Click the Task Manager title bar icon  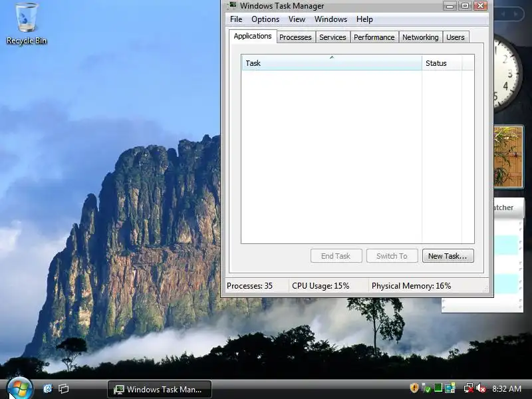[x=232, y=5]
